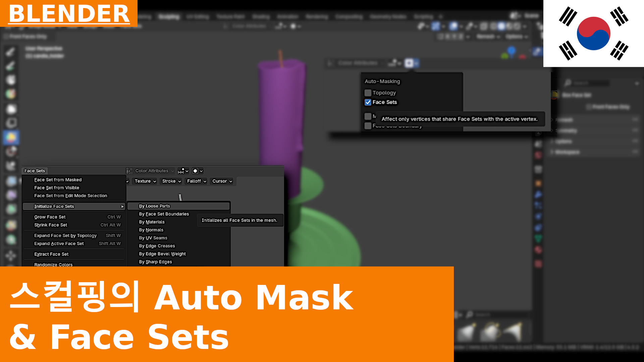This screenshot has height=362, width=644.
Task: Expand the Initialize Face Sets submenu arrow
Action: point(122,206)
